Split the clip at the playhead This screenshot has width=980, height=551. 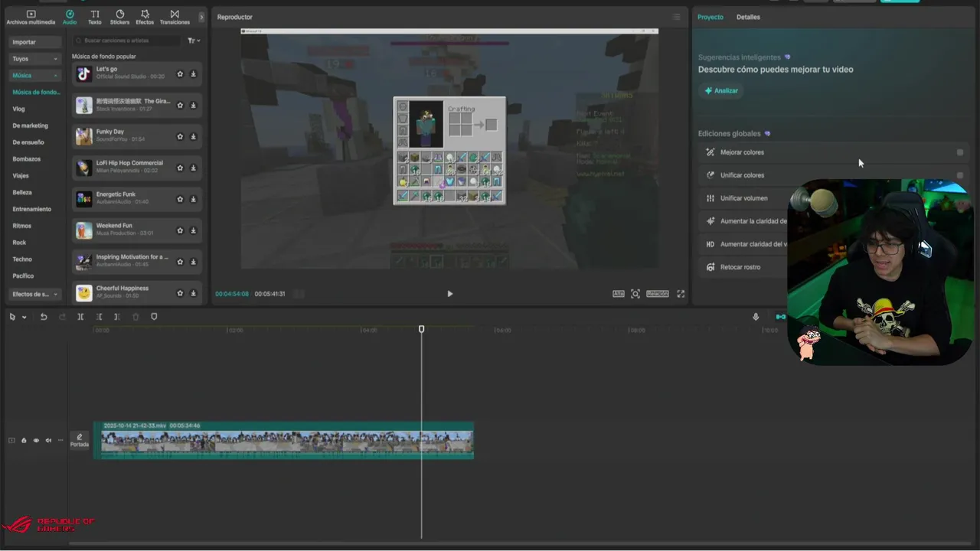pos(80,317)
